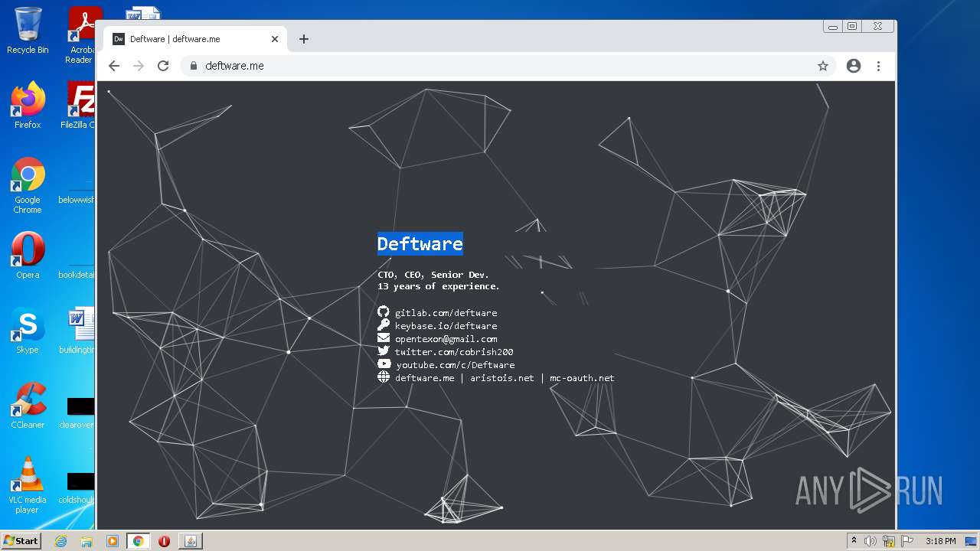Open the twitter.com/cobrish200 link

(x=454, y=351)
